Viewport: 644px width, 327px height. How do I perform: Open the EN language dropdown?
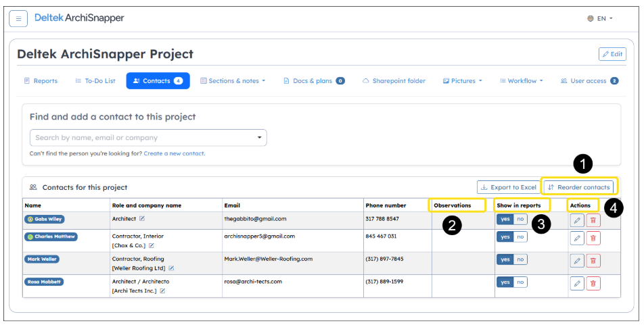600,18
